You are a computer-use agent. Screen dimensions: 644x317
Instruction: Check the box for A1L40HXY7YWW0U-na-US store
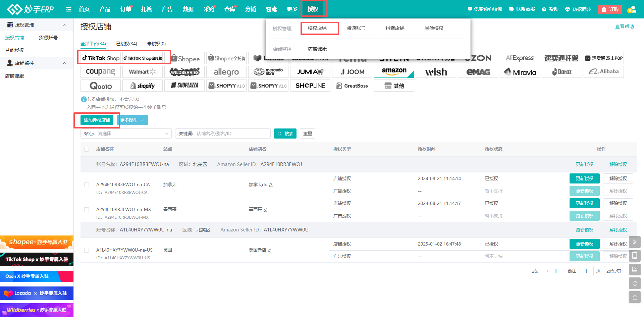point(87,250)
